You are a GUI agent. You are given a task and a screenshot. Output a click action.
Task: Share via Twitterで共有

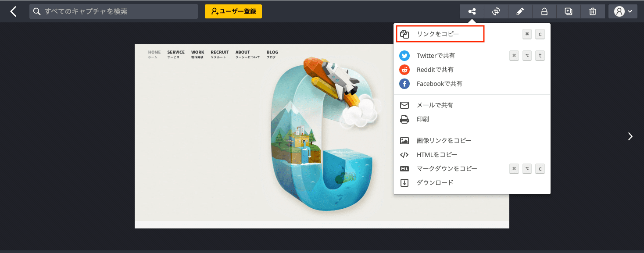472,56
